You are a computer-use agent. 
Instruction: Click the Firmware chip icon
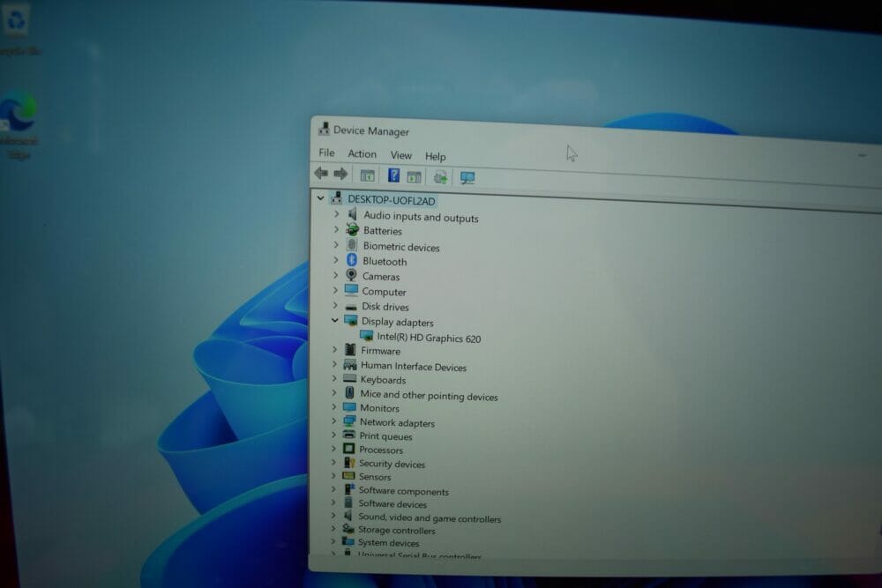click(x=350, y=349)
